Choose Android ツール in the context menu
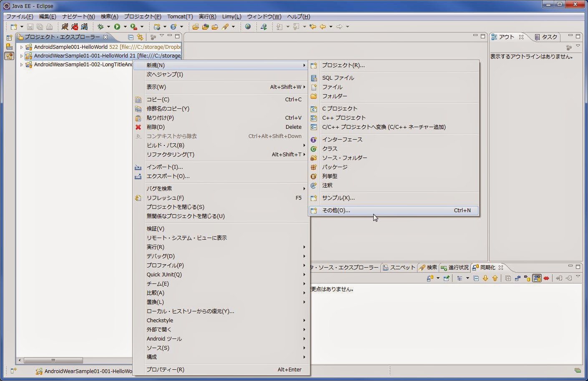588x381 pixels. [221, 339]
